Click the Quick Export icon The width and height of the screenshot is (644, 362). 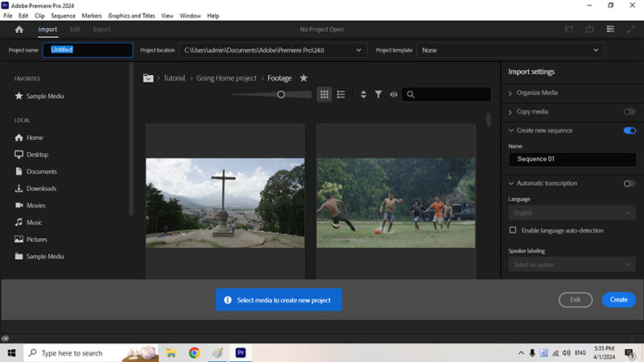click(590, 30)
